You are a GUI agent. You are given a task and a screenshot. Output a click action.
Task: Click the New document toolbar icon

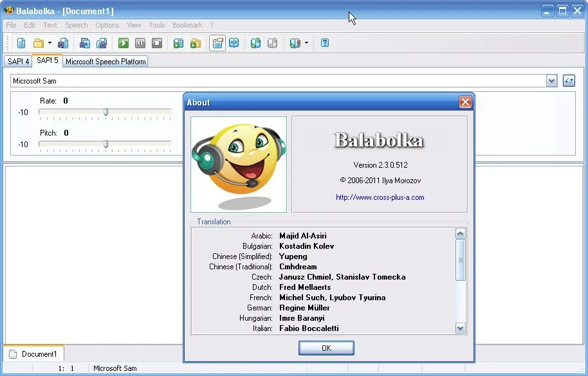(21, 43)
